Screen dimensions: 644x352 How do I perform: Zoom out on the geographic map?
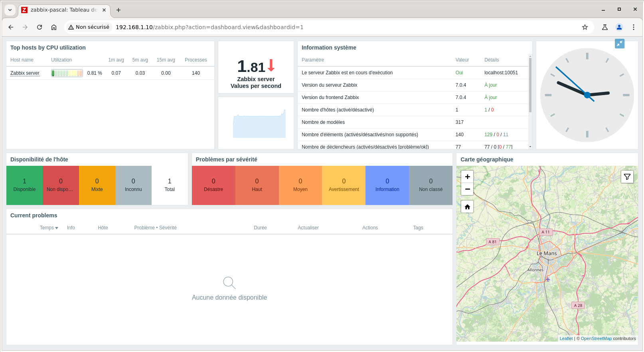coord(467,189)
